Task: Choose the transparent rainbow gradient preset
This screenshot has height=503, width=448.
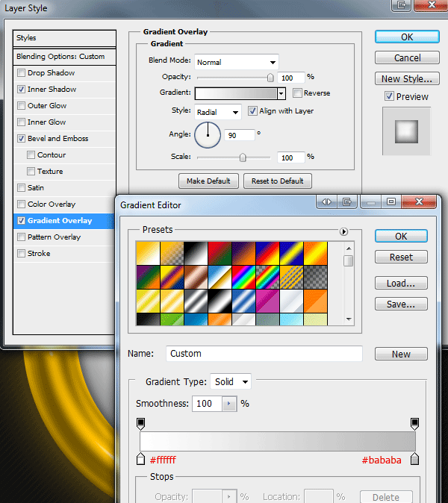Action: click(x=267, y=277)
